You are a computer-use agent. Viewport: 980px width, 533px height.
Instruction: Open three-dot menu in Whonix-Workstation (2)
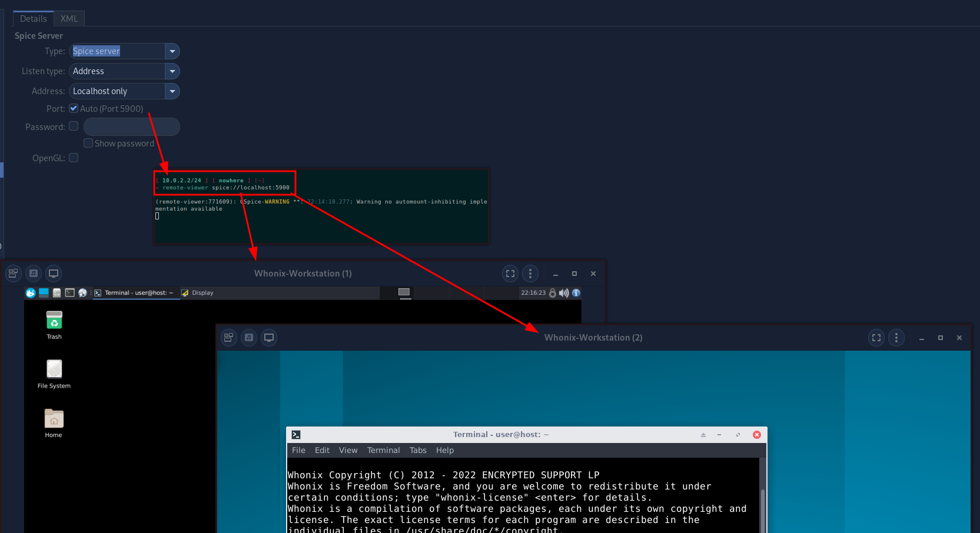click(896, 337)
